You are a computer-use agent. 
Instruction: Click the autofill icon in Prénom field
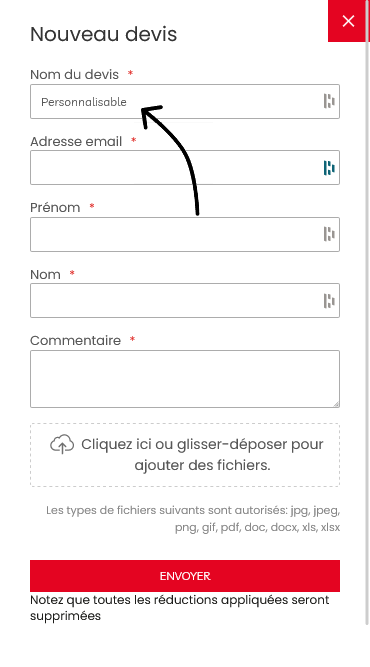pos(329,234)
